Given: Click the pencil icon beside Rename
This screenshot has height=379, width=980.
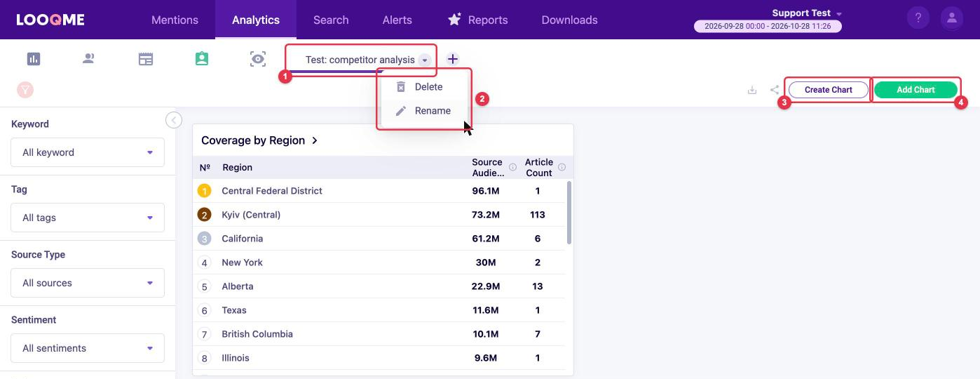Looking at the screenshot, I should pyautogui.click(x=401, y=111).
